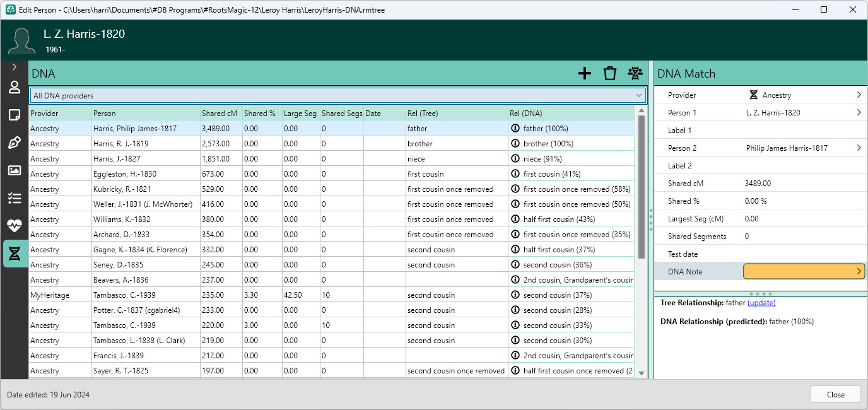868x410 pixels.
Task: Open the DNA relationship tools icon
Action: [x=635, y=73]
